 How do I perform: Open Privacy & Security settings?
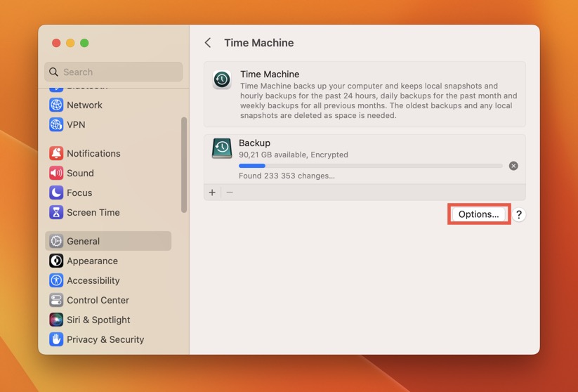[105, 339]
